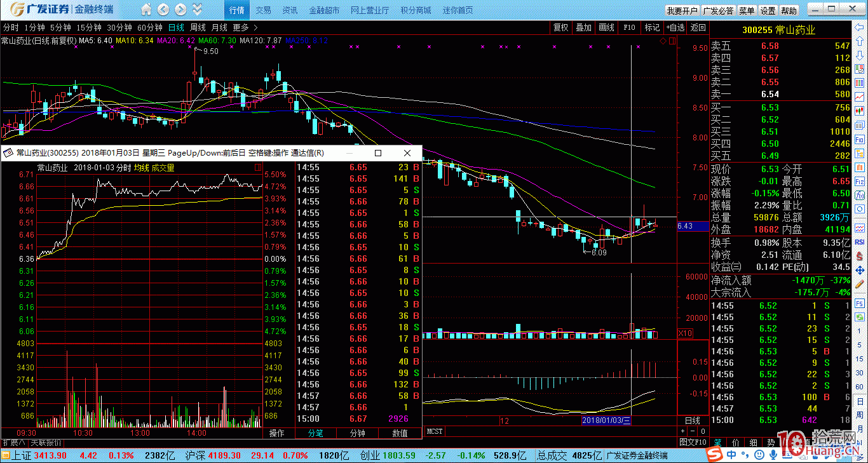
Task: Go to the home page via house icon
Action: click(x=146, y=10)
